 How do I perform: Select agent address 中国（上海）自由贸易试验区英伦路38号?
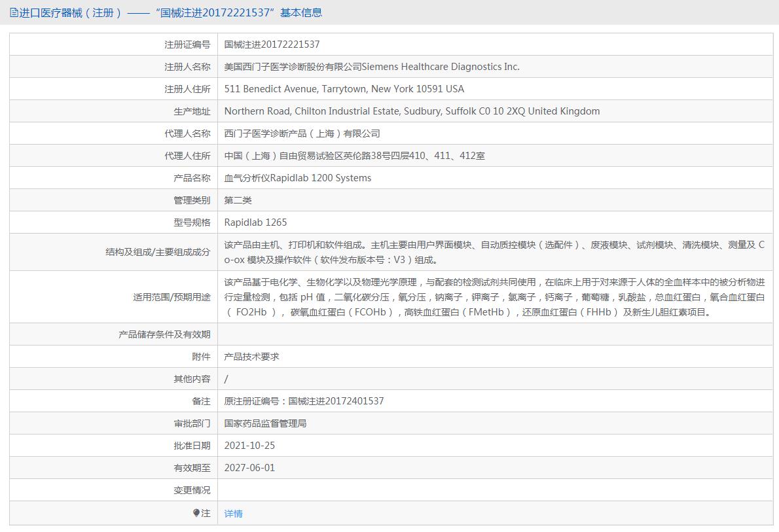pyautogui.click(x=307, y=156)
